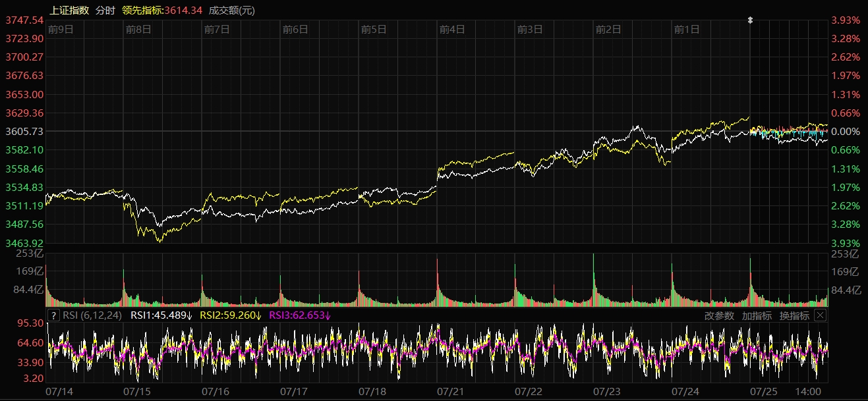The height and width of the screenshot is (401, 868).
Task: Click the 07/25 date on the time axis
Action: point(765,391)
